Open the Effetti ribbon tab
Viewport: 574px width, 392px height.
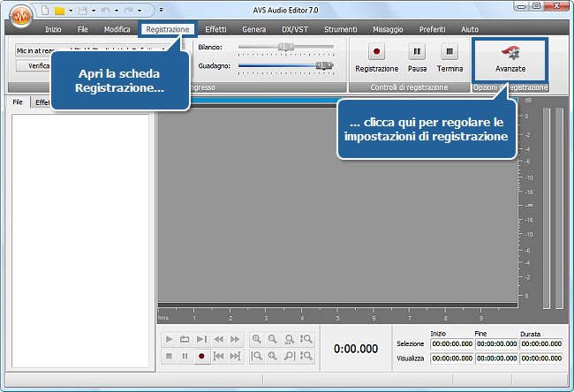[x=215, y=29]
